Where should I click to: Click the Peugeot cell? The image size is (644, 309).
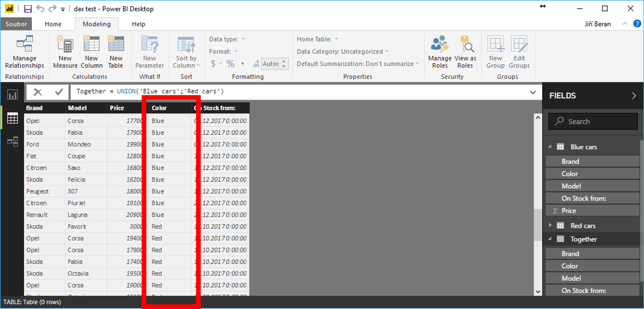44,191
